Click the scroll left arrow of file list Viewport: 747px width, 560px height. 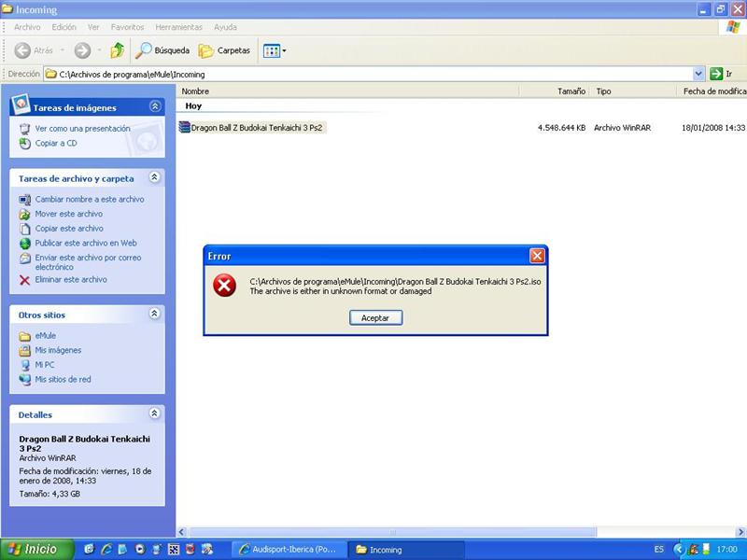click(x=181, y=532)
